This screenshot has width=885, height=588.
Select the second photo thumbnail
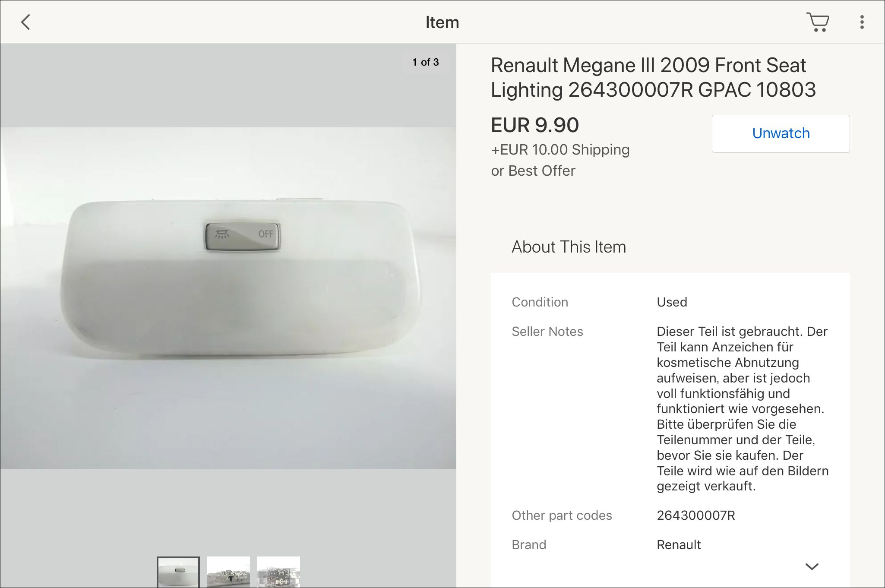coord(228,572)
